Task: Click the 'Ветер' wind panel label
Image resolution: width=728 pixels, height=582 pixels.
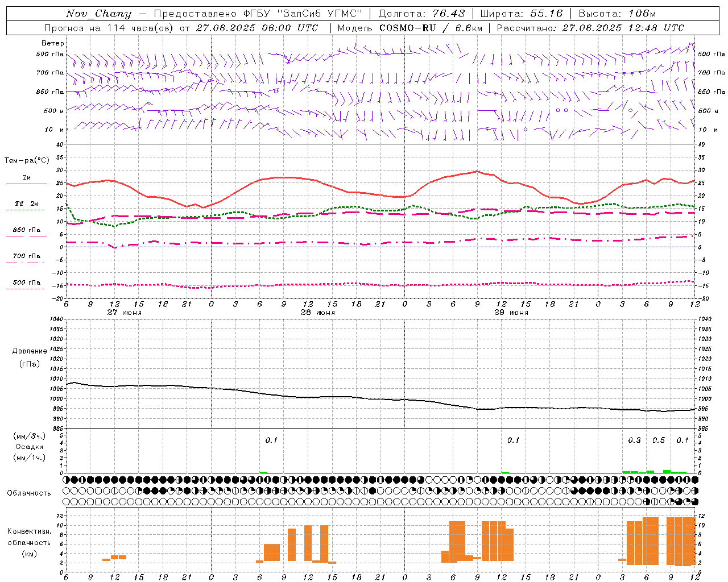Action: click(53, 43)
